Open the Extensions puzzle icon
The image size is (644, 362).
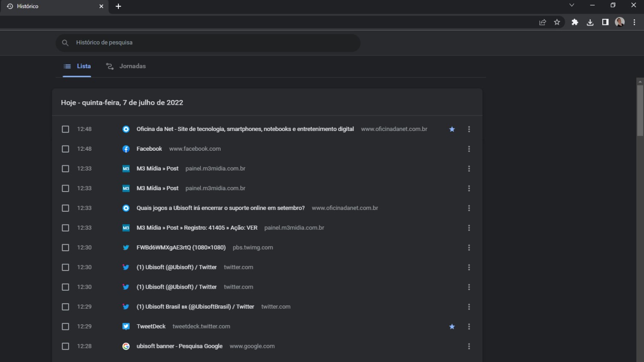pyautogui.click(x=575, y=22)
